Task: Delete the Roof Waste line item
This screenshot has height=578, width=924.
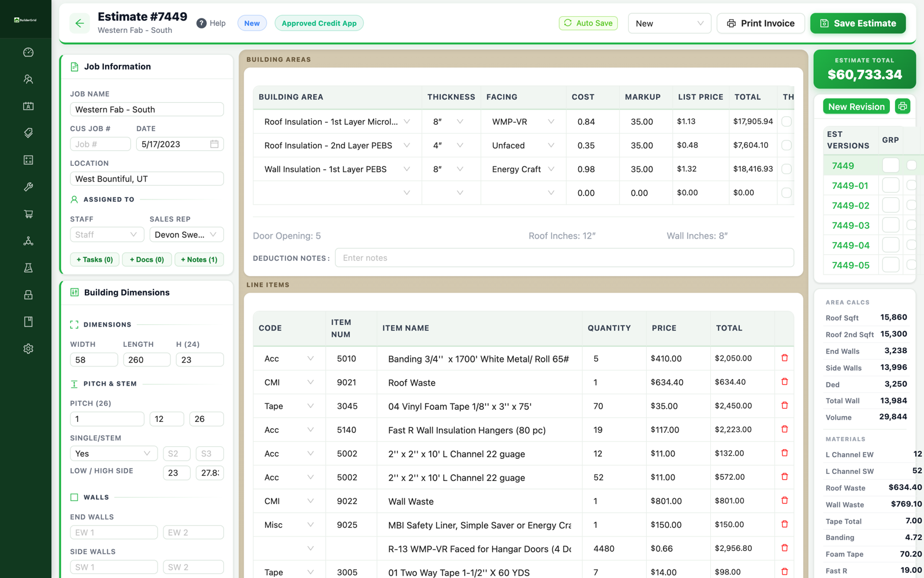Action: click(784, 382)
